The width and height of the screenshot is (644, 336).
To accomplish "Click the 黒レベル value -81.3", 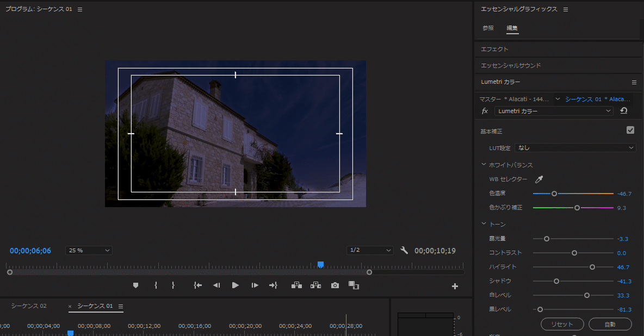I will pyautogui.click(x=624, y=310).
